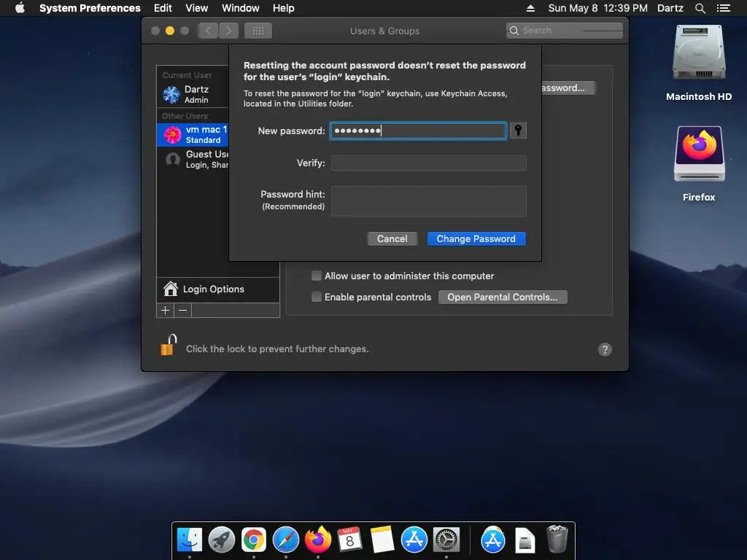
Task: Click the partially hidden Password button behind dialog
Action: (x=568, y=87)
